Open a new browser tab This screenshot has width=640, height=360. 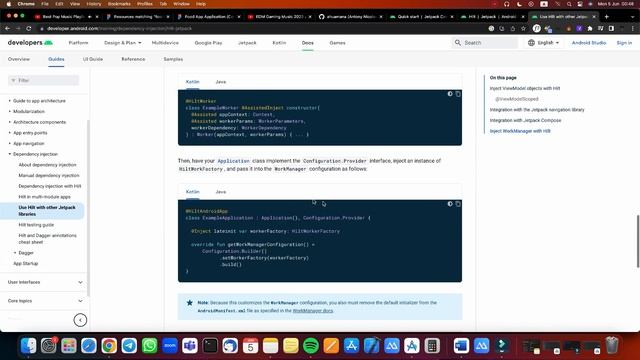click(607, 17)
